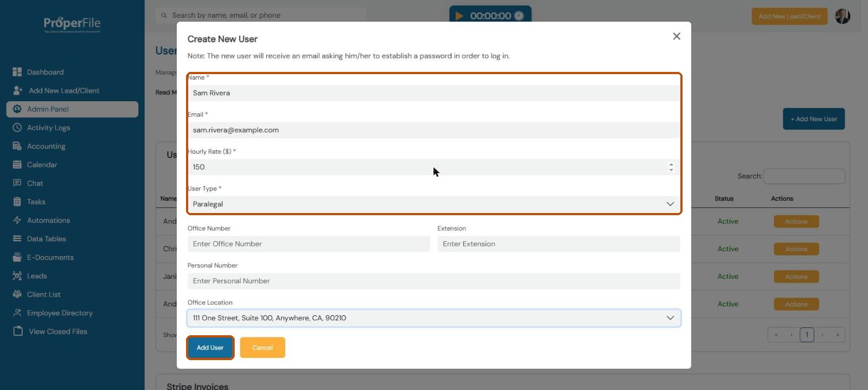Click the Employee Directory icon

(17, 313)
